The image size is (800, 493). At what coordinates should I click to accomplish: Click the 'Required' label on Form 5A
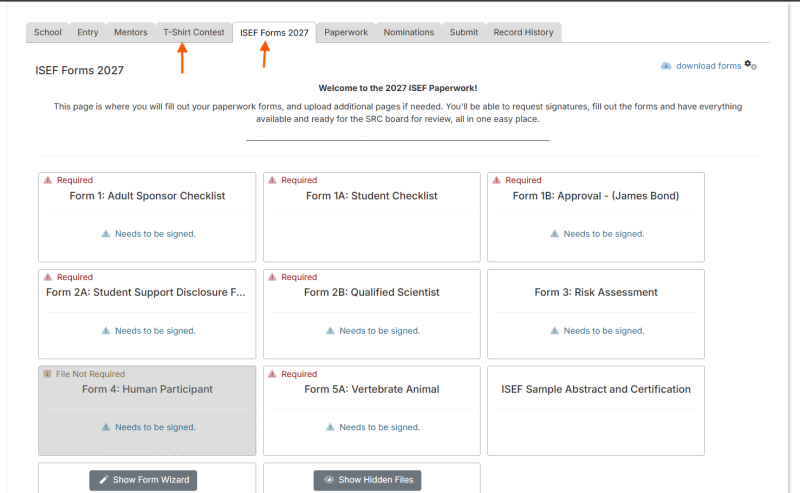[x=299, y=374]
